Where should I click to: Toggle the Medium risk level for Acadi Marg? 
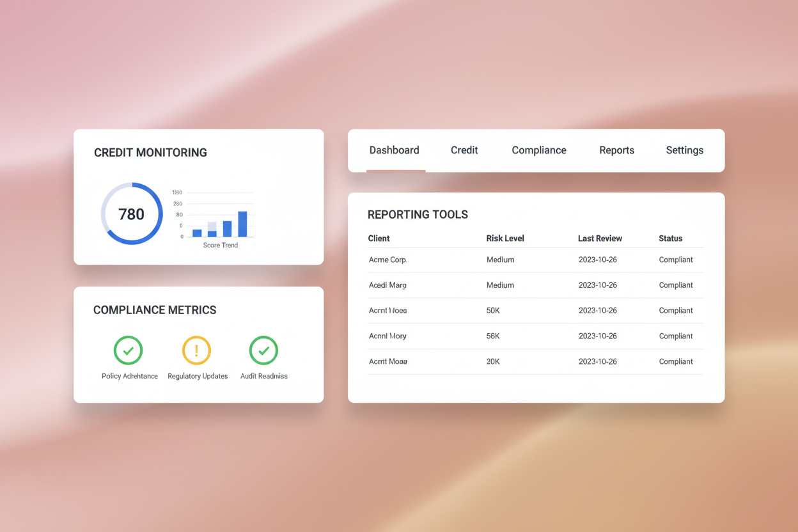(x=500, y=285)
